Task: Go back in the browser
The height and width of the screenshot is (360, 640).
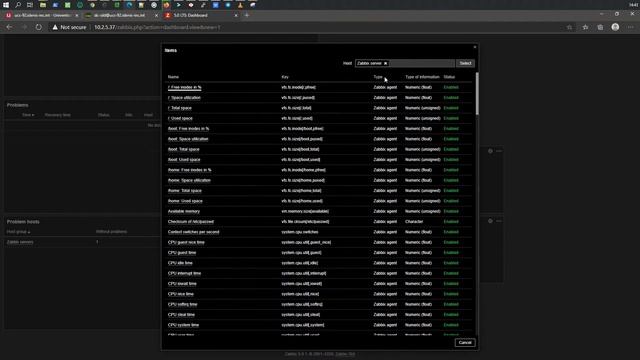Action: (x=9, y=27)
